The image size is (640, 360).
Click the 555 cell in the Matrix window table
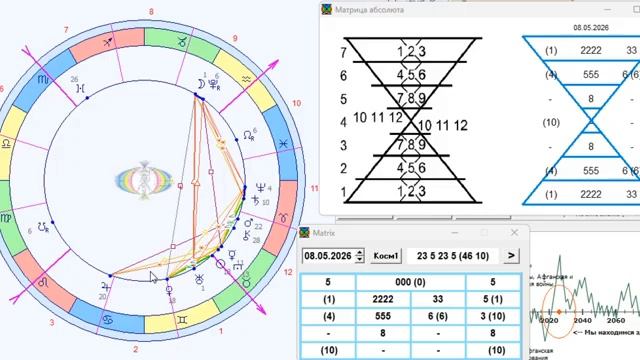383,316
